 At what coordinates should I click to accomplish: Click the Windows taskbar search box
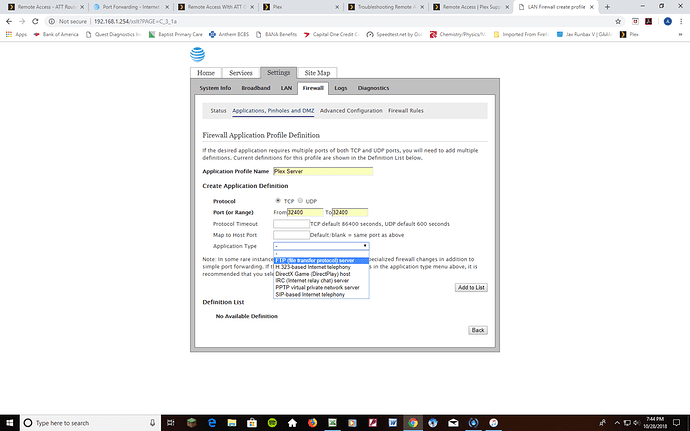[90, 423]
